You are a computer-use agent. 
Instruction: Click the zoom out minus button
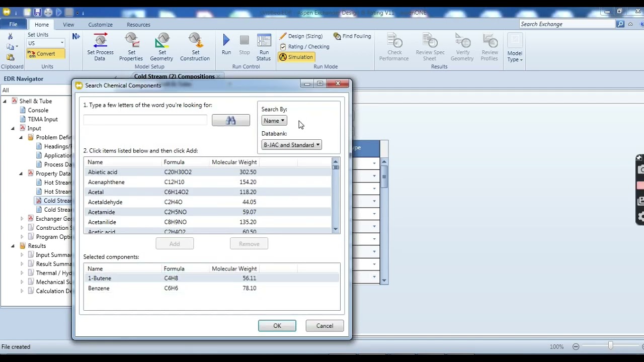click(x=576, y=346)
